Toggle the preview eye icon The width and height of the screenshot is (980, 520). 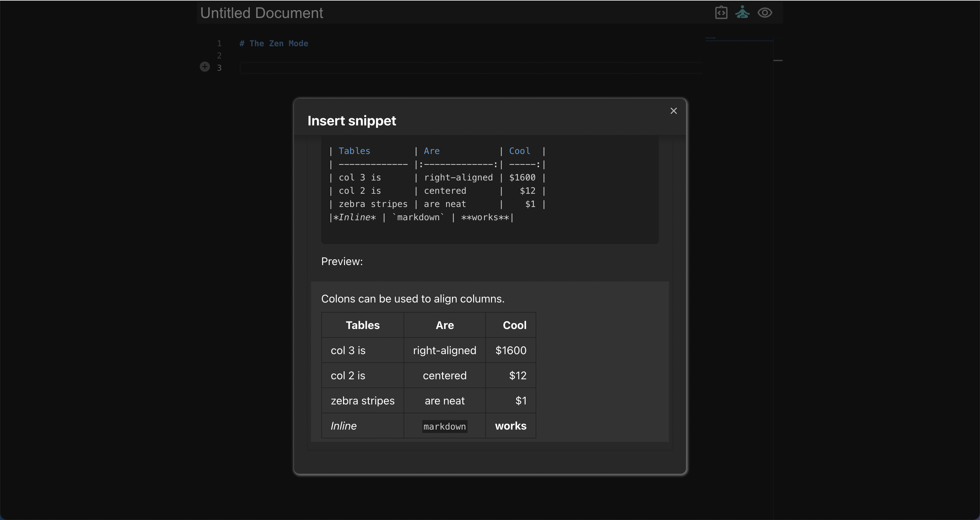(x=765, y=13)
